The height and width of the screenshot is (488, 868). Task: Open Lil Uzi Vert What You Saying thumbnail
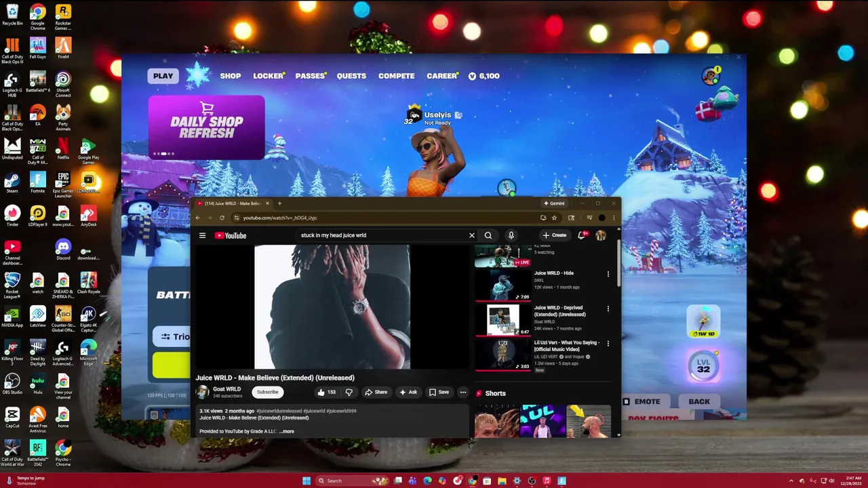tap(502, 354)
